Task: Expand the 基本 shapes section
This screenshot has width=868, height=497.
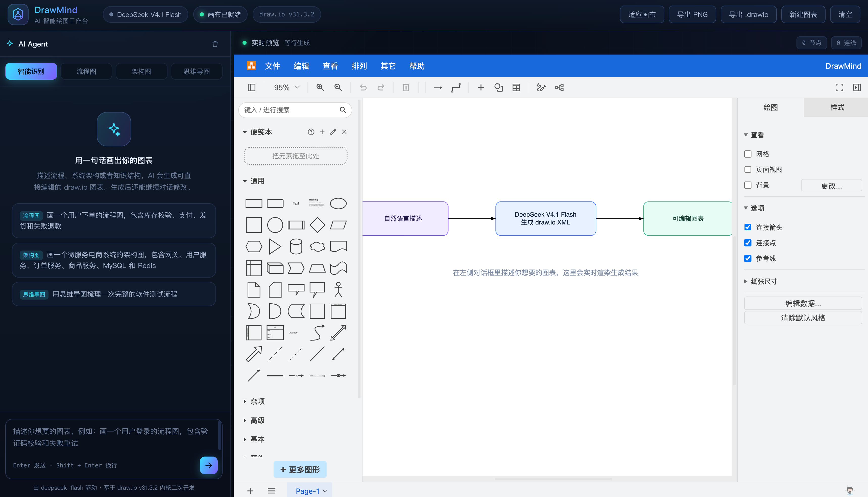Action: point(245,439)
